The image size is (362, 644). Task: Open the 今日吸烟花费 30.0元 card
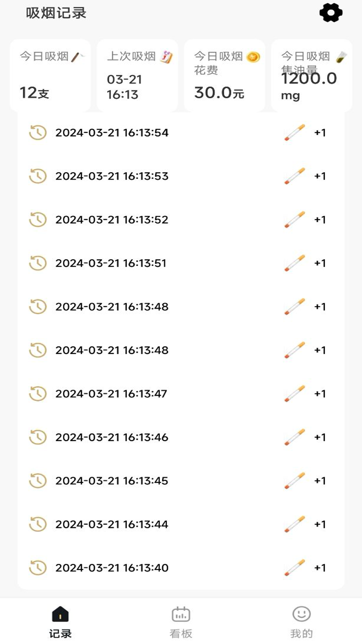[225, 75]
